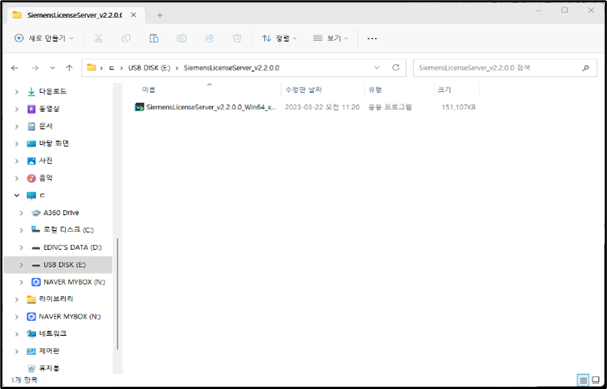Screen dimensions: 607x389
Task: Select 네트워크 in navigation pane
Action: click(53, 334)
